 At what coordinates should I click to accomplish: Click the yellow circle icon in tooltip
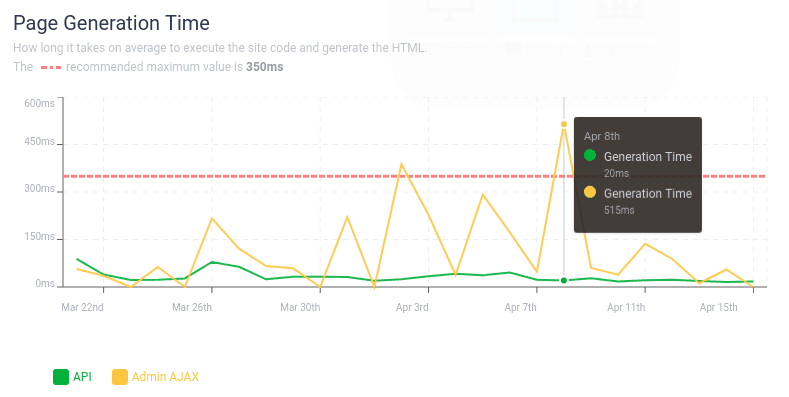590,192
